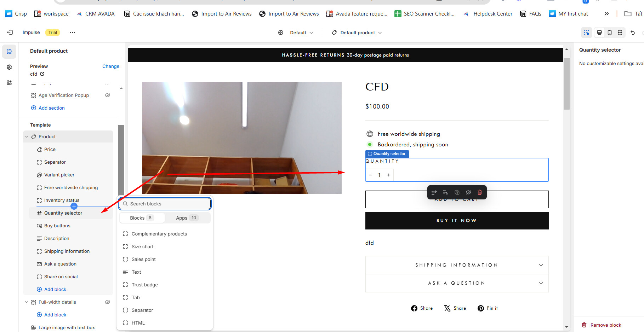Toggle visibility of Age Verification Popup
Viewport: 644px width, 332px height.
click(108, 95)
